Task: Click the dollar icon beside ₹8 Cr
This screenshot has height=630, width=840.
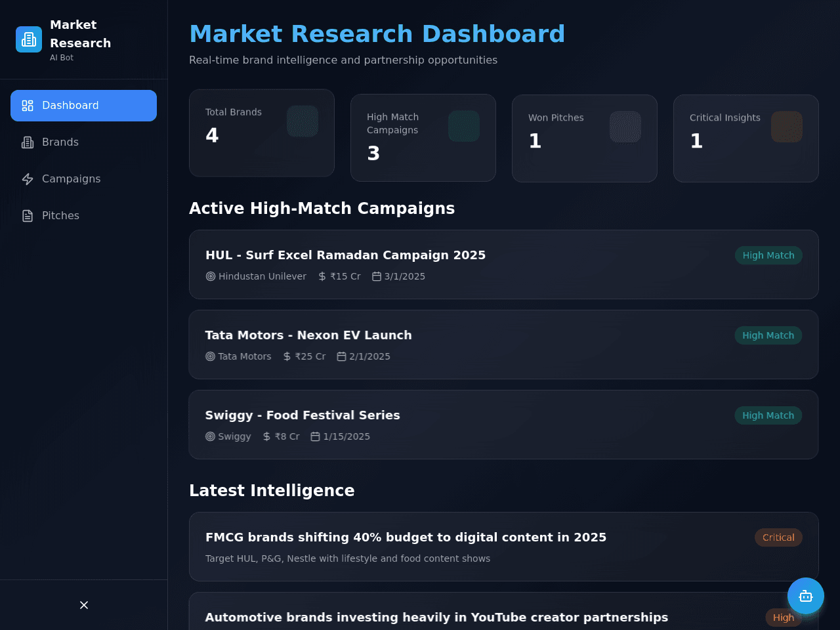Action: point(266,436)
